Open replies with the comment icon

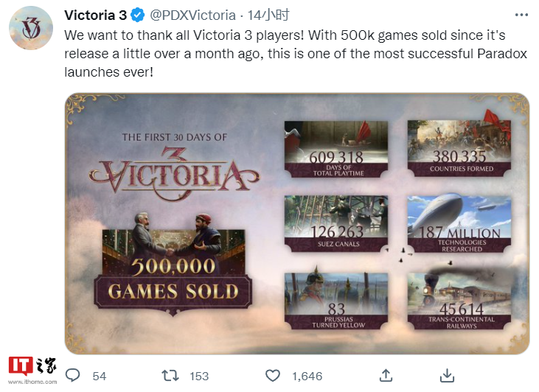pos(72,376)
